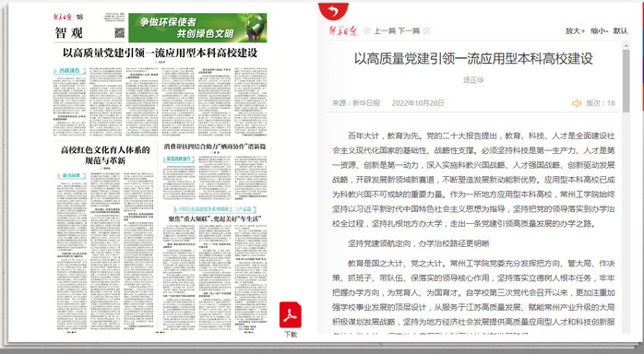Click the Xinhua Daily logo in reader header
Image resolution: width=644 pixels, height=354 pixels.
pyautogui.click(x=343, y=30)
